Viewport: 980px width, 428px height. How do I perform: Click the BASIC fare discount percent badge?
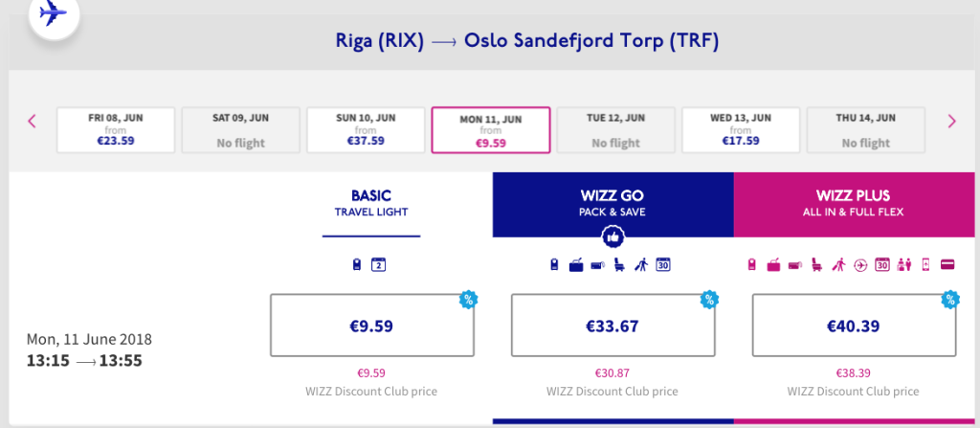(x=468, y=299)
